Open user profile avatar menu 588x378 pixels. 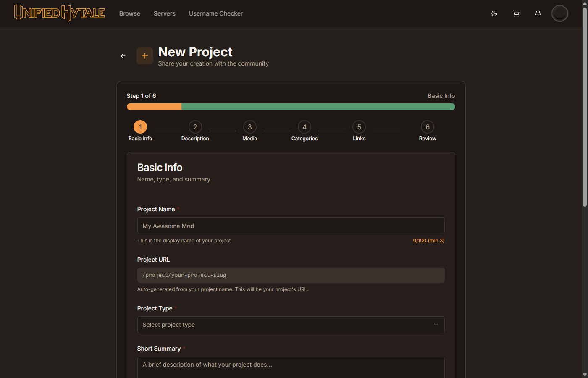click(559, 13)
